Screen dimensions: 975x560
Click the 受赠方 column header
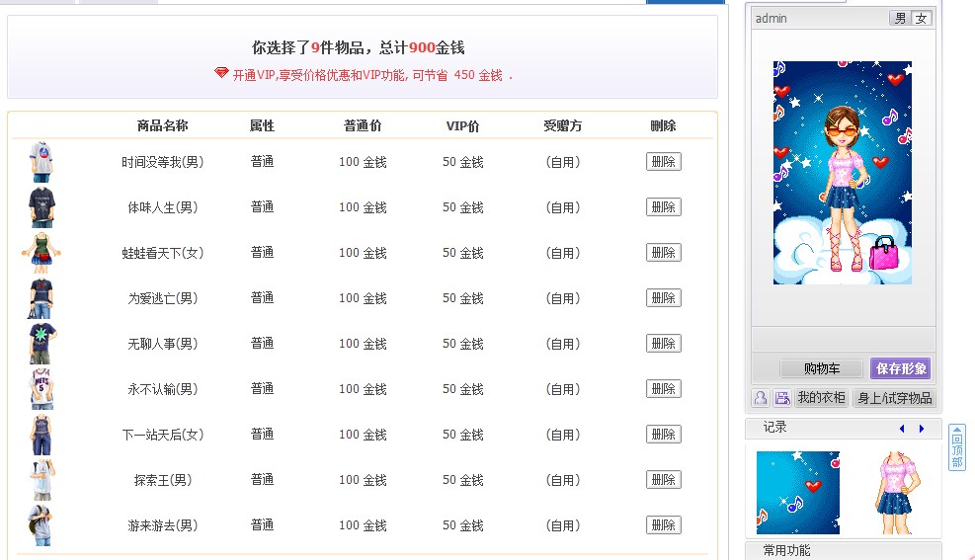tap(563, 125)
